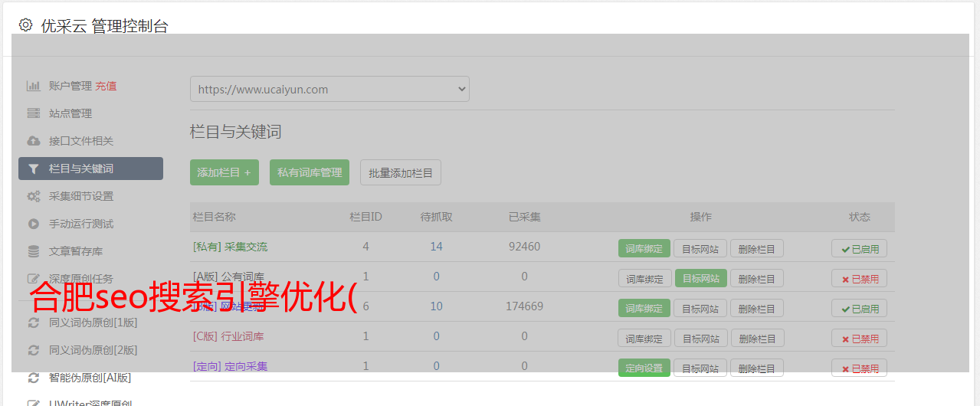
Task: Click the red 充值 link
Action: click(106, 86)
